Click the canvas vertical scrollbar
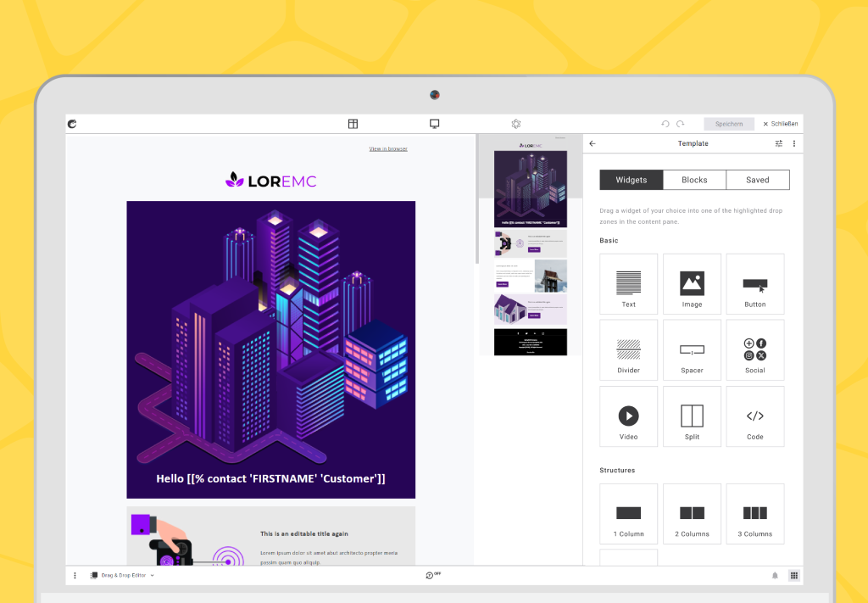Viewport: 868px width, 603px height. click(x=477, y=199)
